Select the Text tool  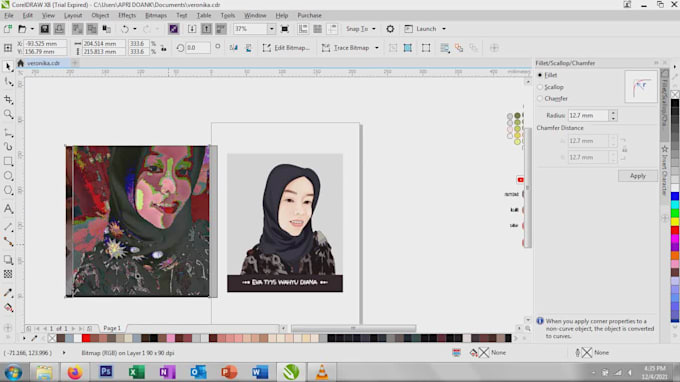coord(8,209)
